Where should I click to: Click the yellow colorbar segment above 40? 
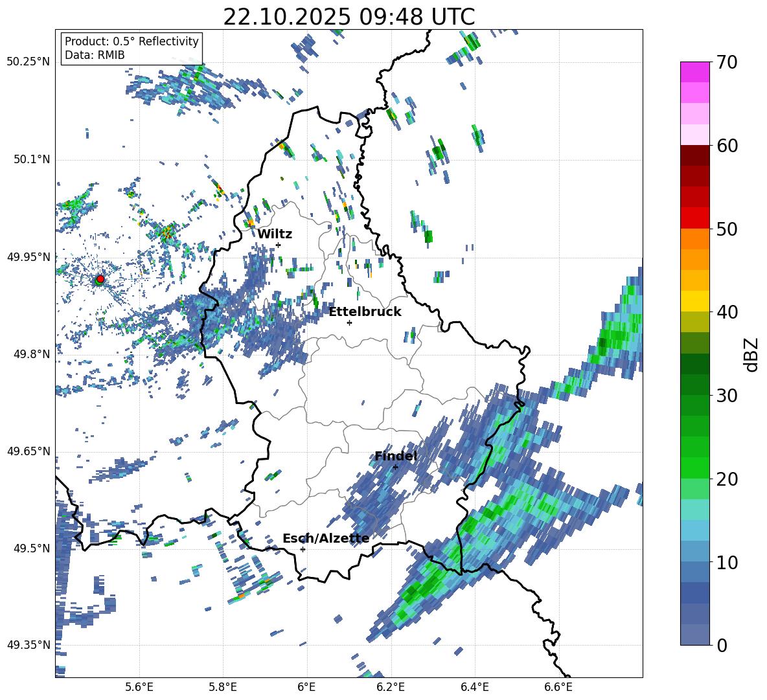(694, 301)
